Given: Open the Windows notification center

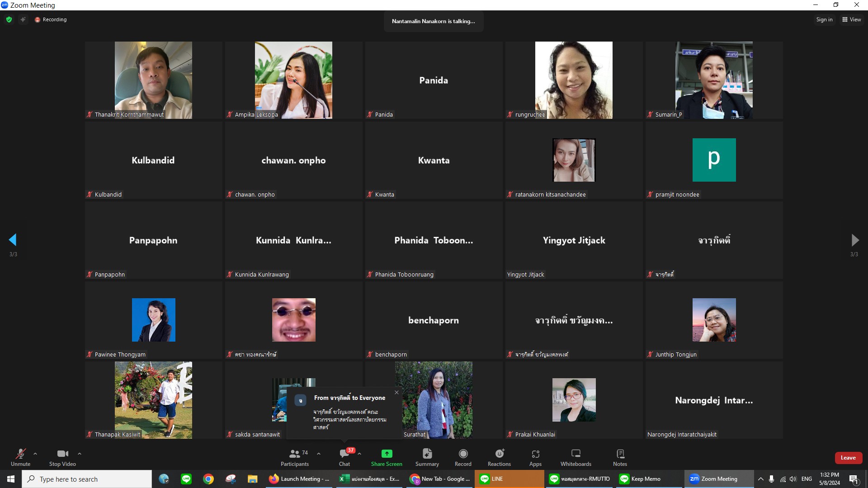Looking at the screenshot, I should click(854, 479).
